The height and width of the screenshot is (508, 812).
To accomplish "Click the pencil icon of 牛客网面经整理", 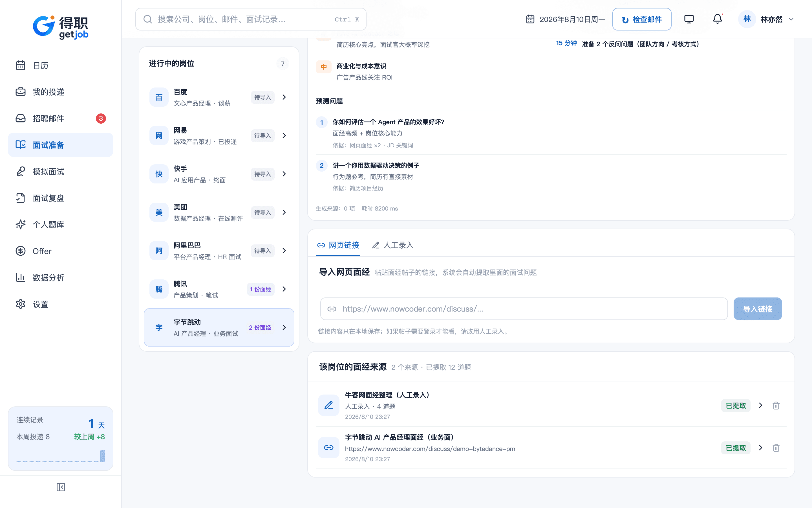I will (x=328, y=405).
